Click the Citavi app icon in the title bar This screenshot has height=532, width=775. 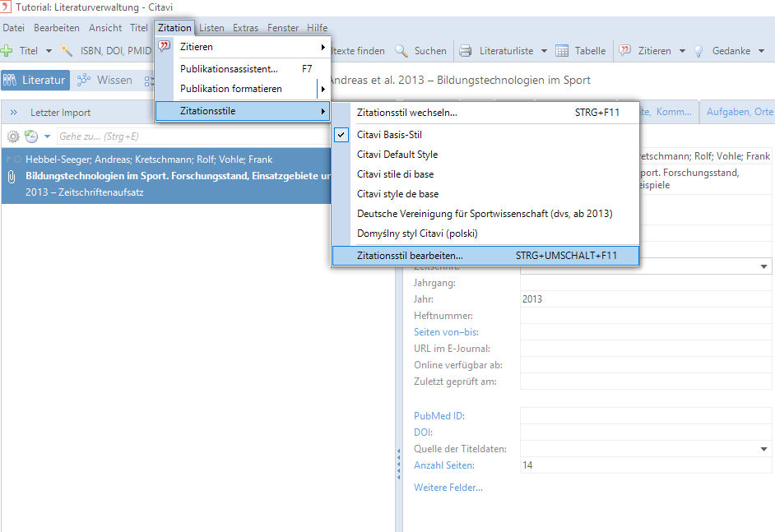pyautogui.click(x=6, y=7)
